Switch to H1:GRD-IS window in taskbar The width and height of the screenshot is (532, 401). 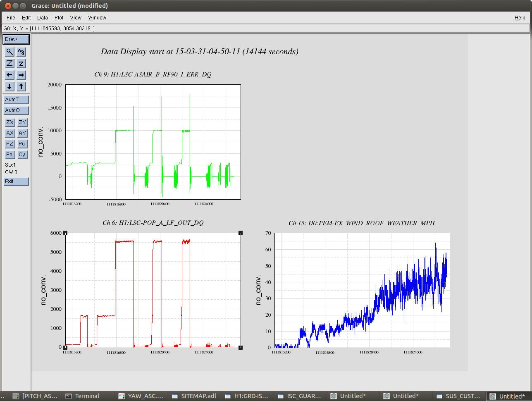click(x=247, y=396)
